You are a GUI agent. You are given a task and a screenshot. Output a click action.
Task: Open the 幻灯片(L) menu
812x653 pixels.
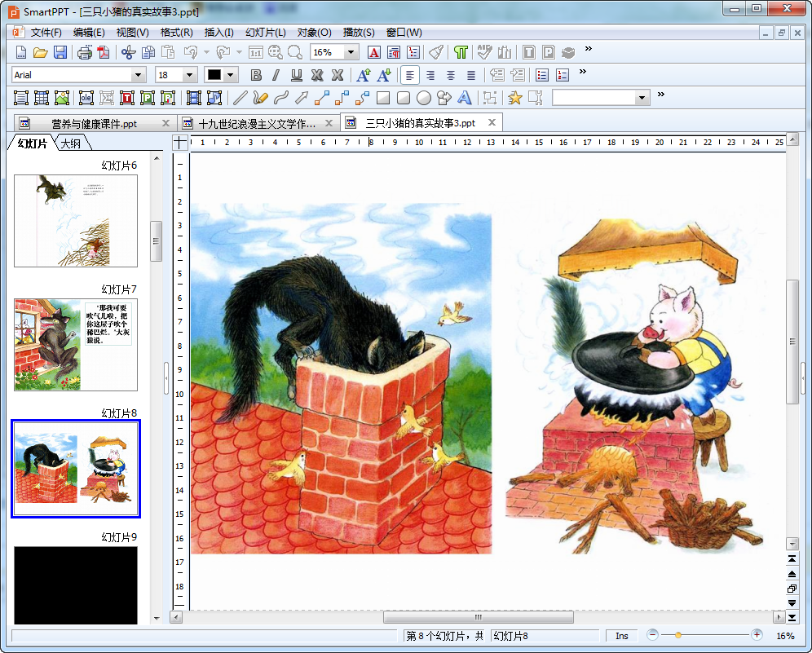click(x=265, y=33)
